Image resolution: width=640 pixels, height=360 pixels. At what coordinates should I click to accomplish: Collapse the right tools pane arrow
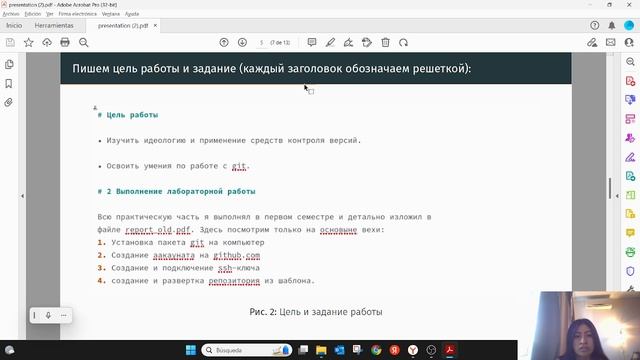(617, 196)
